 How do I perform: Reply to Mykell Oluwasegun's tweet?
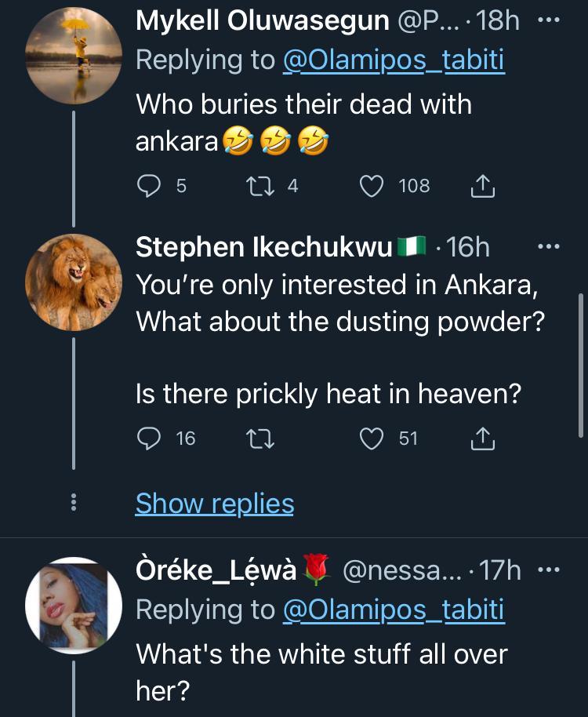[149, 186]
